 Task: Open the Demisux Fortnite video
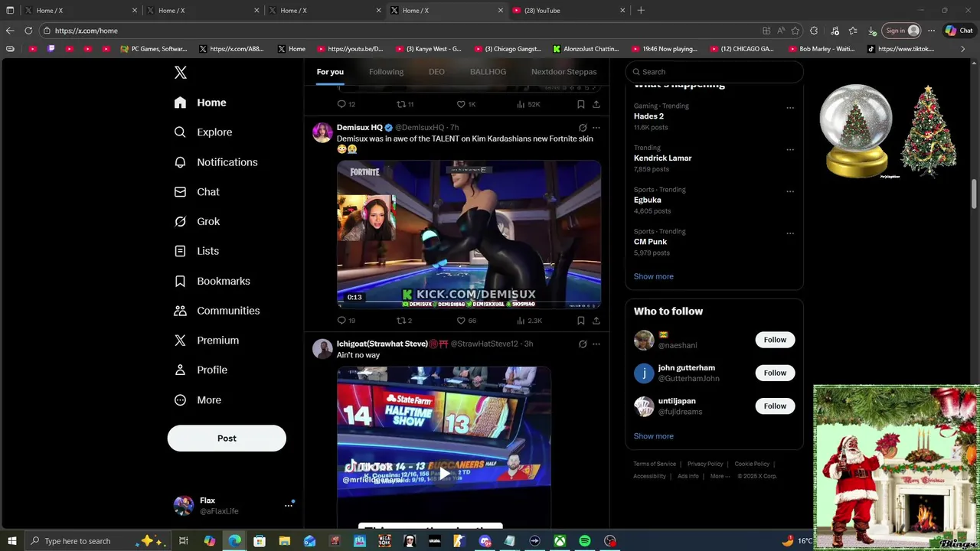[469, 234]
